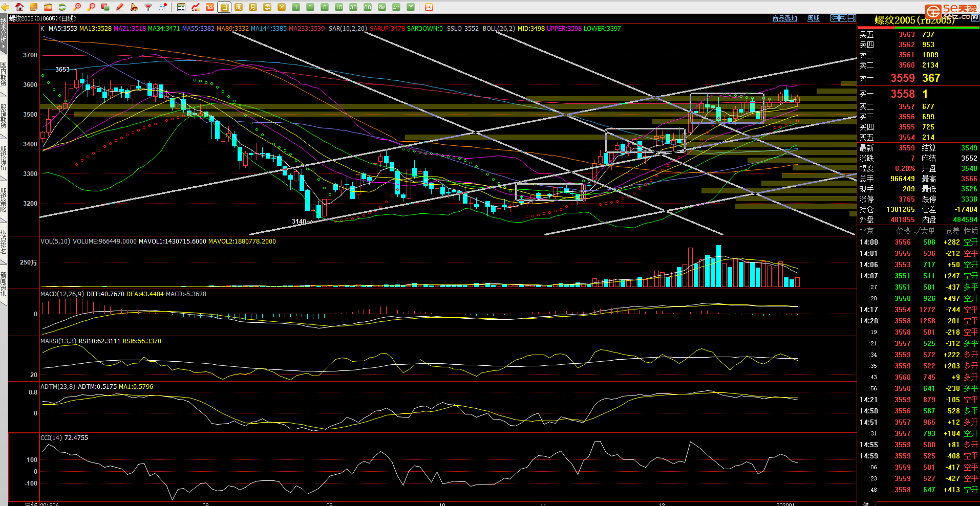Image resolution: width=980 pixels, height=506 pixels.
Task: Click the SAR(10,2,20) indicator label
Action: pyautogui.click(x=348, y=29)
